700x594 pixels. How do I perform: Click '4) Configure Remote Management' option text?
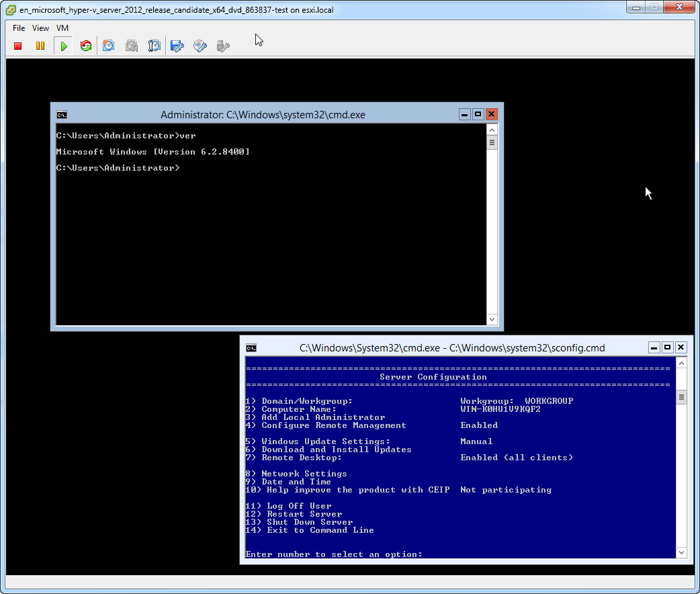tap(326, 425)
